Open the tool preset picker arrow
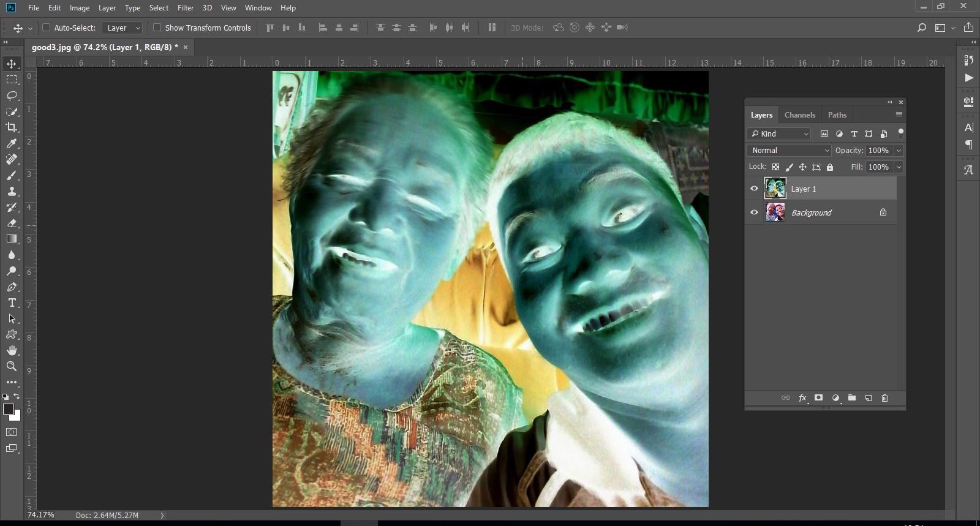 click(x=30, y=28)
